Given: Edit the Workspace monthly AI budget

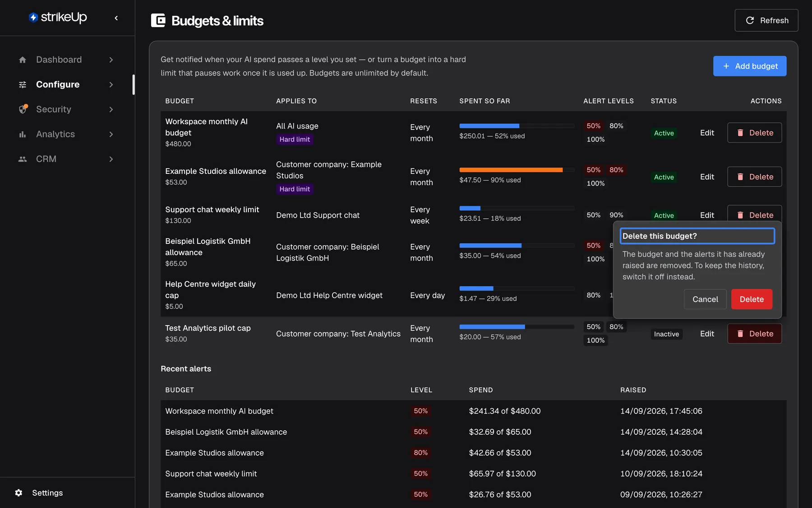Looking at the screenshot, I should [707, 133].
